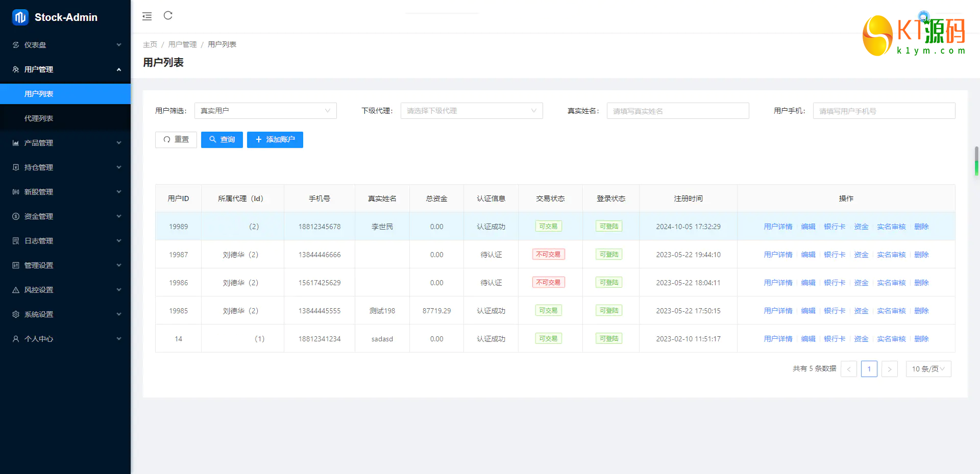Click the 持仓管理 icon
980x474 pixels.
pyautogui.click(x=16, y=167)
